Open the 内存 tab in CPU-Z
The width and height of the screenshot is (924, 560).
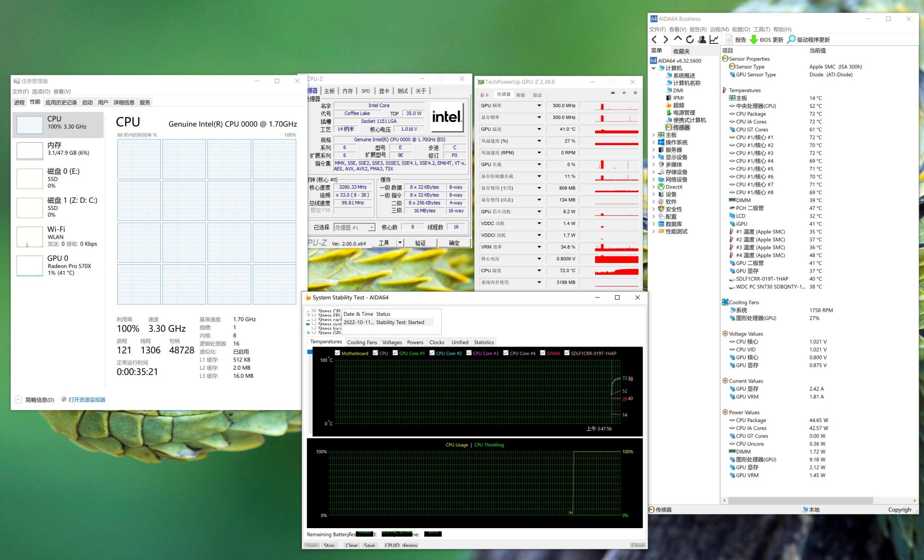tap(347, 91)
